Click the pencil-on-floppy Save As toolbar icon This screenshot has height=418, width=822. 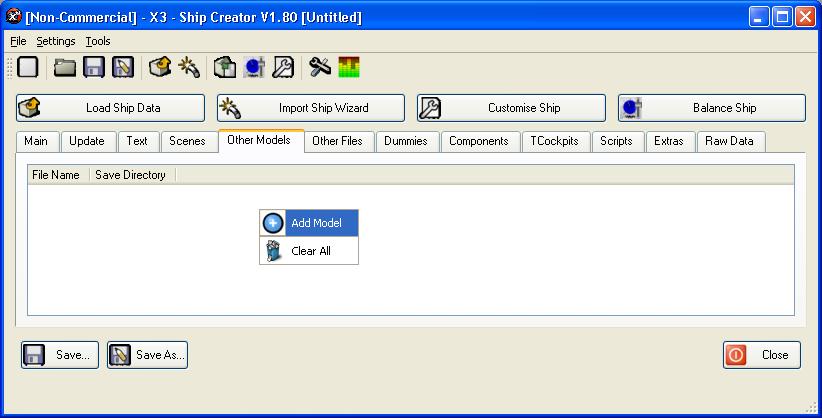[123, 68]
